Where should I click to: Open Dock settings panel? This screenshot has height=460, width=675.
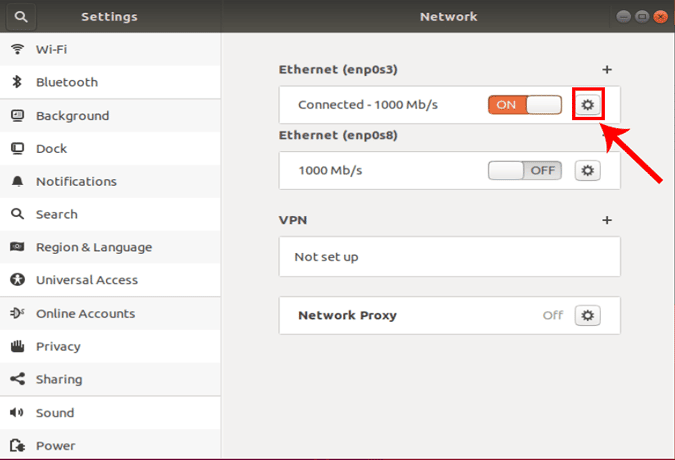pos(51,148)
